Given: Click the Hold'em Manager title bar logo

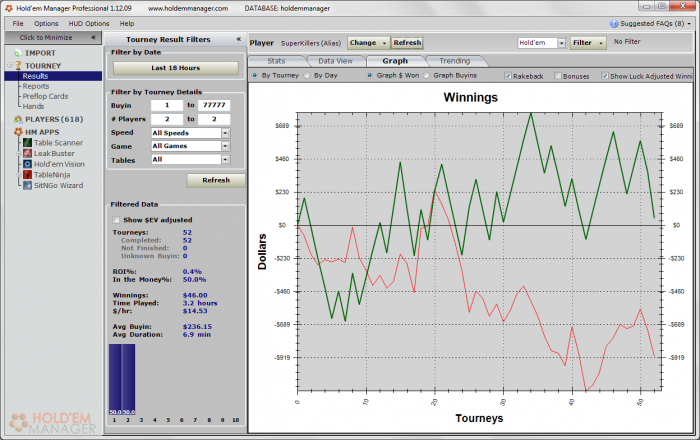Looking at the screenshot, I should click(9, 8).
